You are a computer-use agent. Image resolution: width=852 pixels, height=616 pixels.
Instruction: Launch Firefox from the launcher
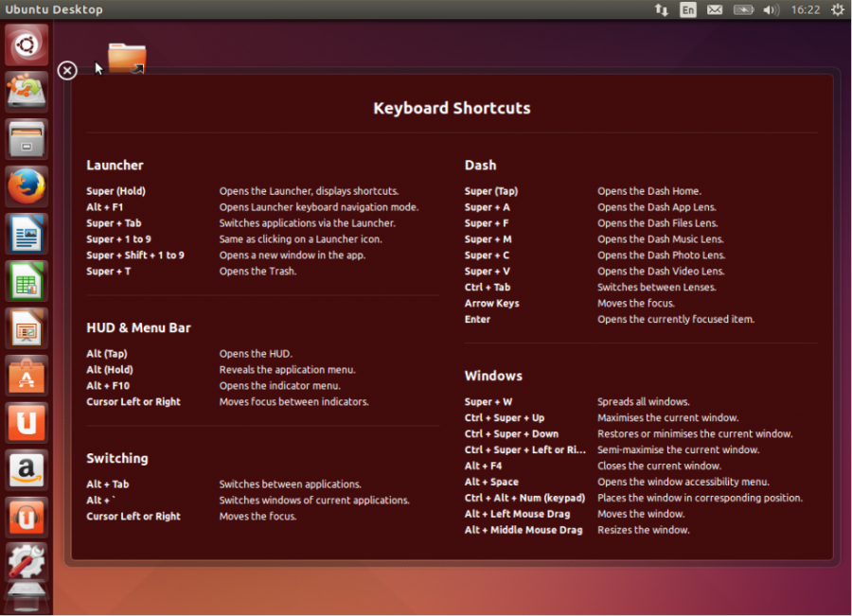click(26, 186)
